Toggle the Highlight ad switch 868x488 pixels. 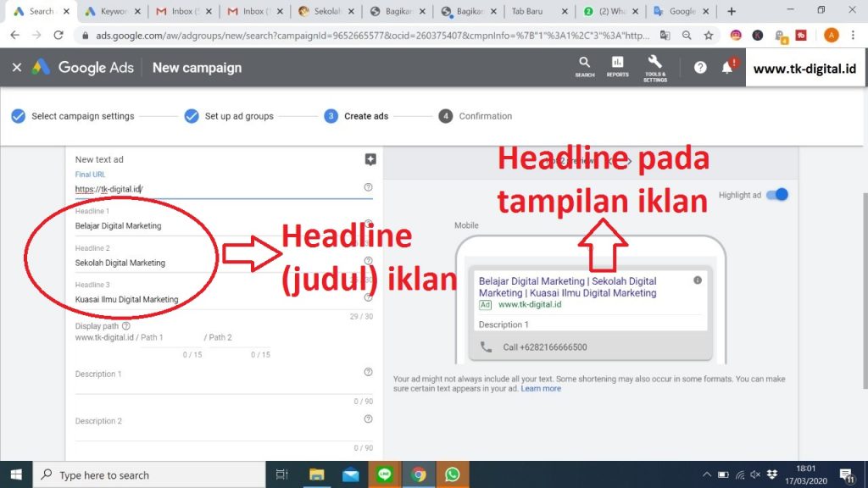[x=776, y=195]
